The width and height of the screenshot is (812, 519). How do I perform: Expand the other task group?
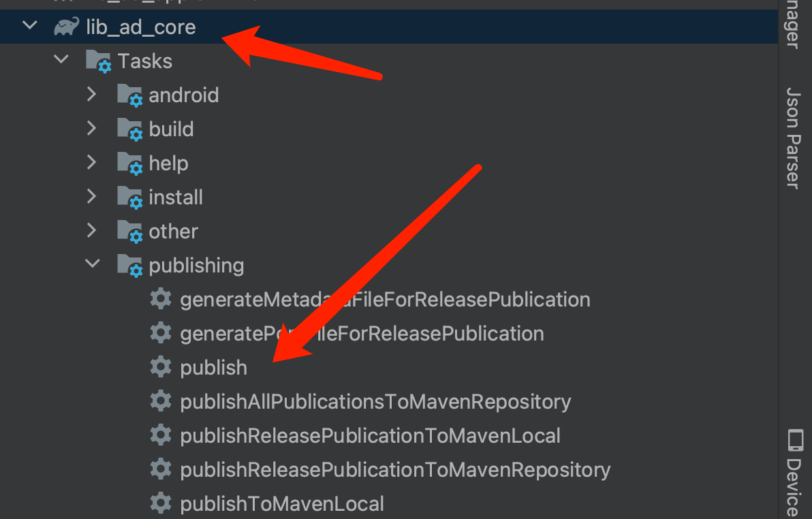tap(92, 230)
